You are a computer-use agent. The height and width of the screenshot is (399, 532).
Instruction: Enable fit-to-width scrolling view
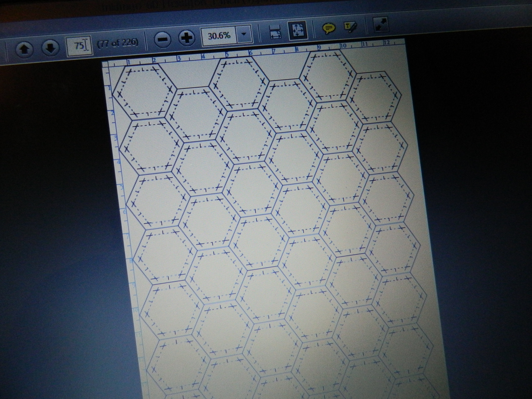pyautogui.click(x=275, y=32)
